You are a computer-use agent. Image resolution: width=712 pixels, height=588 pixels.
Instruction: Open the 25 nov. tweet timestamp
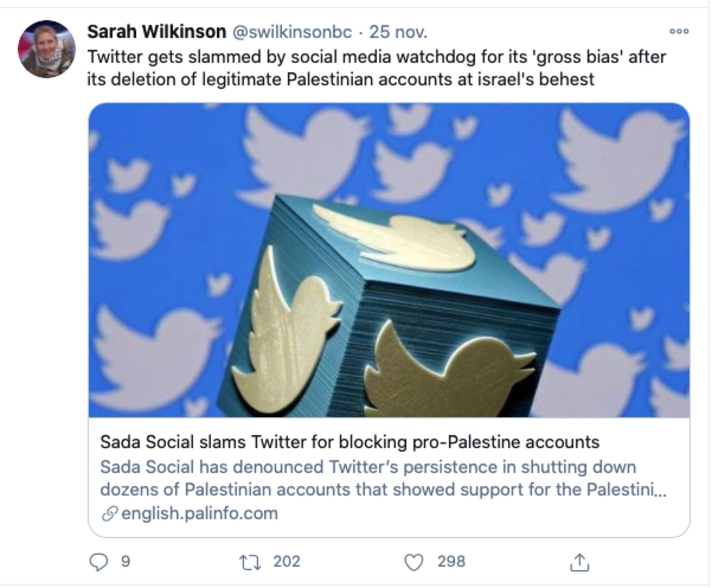click(398, 32)
